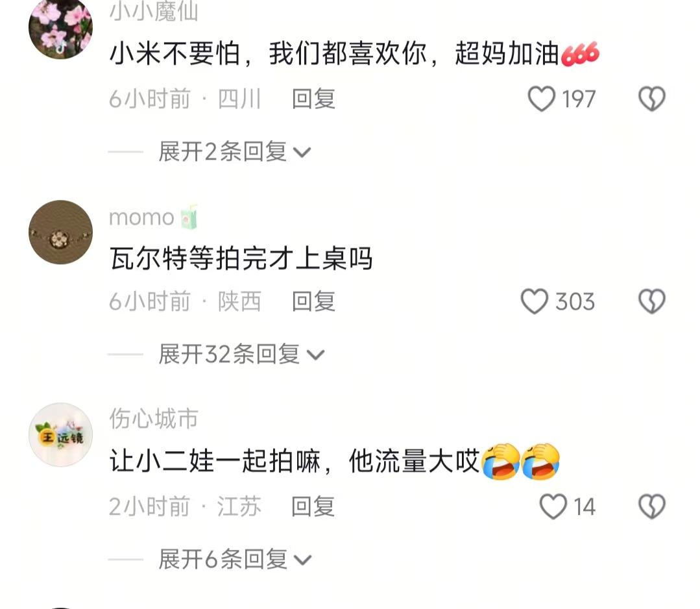Expand 6 replies under 伤心城市 comment

pos(234,560)
